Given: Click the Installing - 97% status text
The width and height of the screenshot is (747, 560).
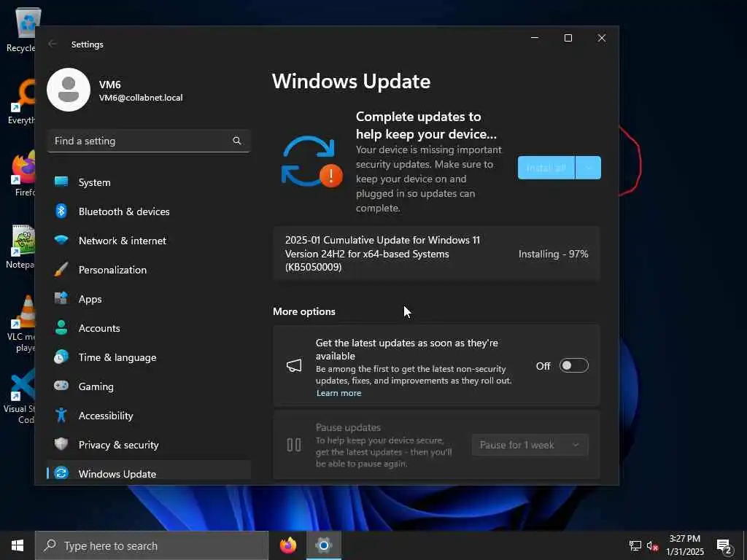Looking at the screenshot, I should [x=553, y=254].
